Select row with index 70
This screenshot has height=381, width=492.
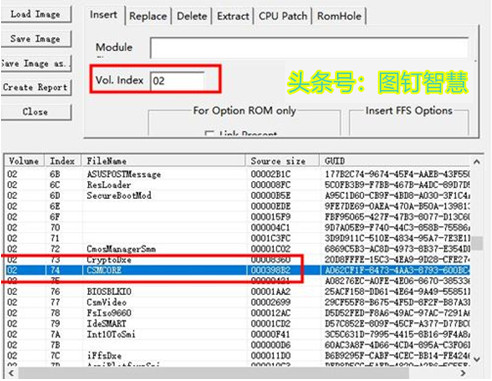coord(238,228)
